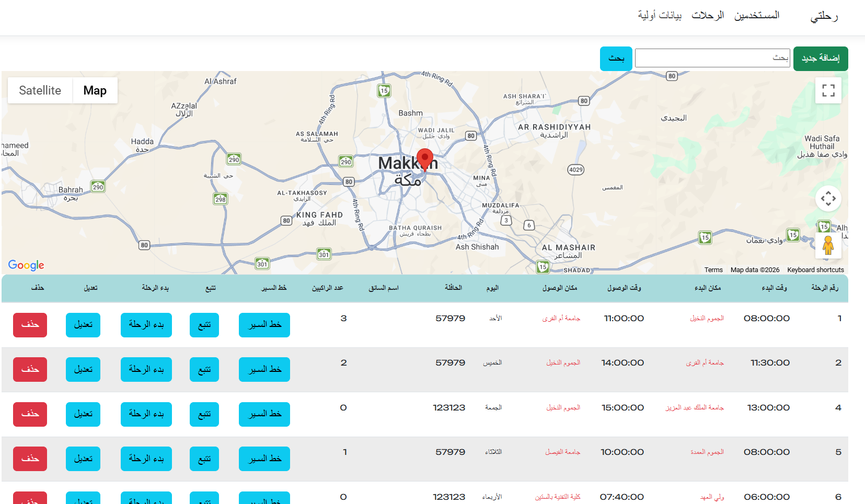The height and width of the screenshot is (504, 865).
Task: Toggle fullscreen map view icon
Action: click(x=828, y=90)
